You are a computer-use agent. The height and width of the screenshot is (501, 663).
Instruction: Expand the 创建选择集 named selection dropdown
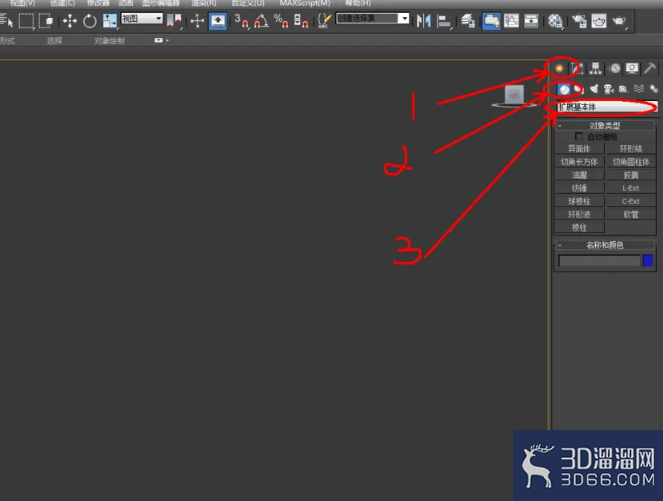coord(373,19)
